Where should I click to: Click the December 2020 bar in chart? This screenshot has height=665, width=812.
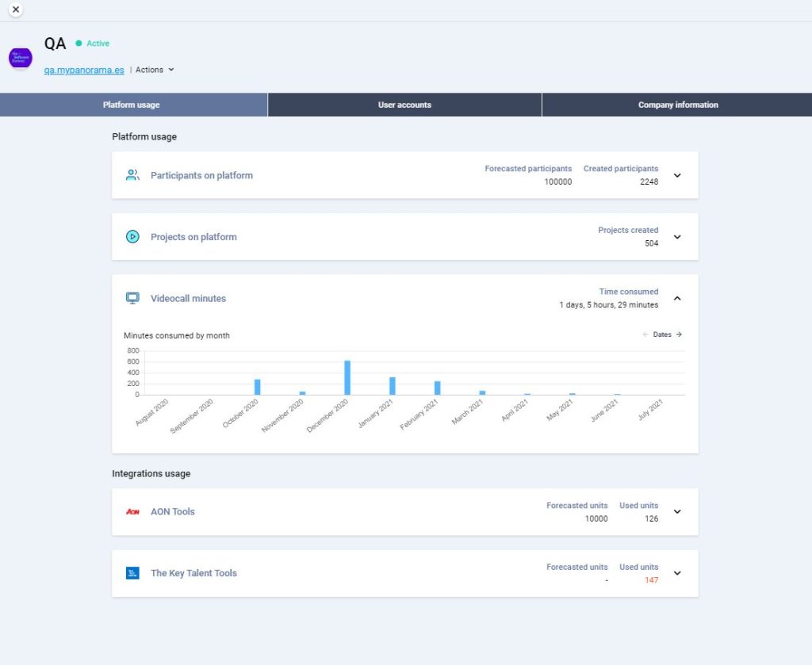(347, 378)
